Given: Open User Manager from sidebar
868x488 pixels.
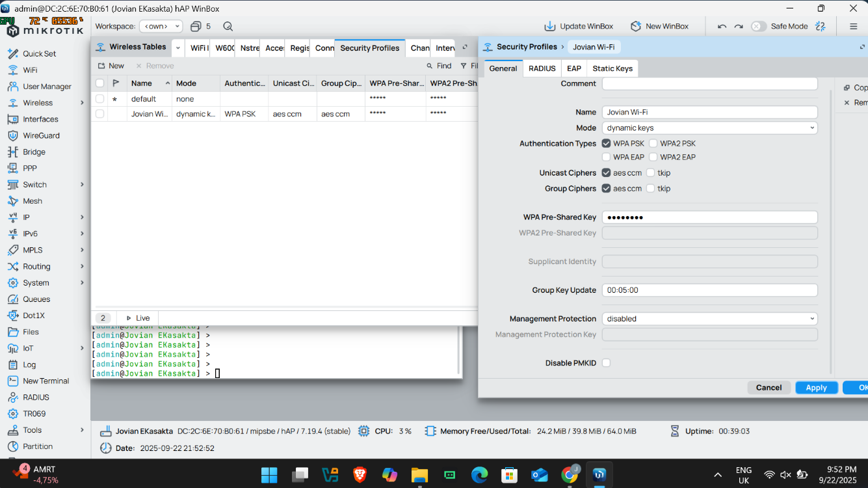Looking at the screenshot, I should pyautogui.click(x=47, y=87).
